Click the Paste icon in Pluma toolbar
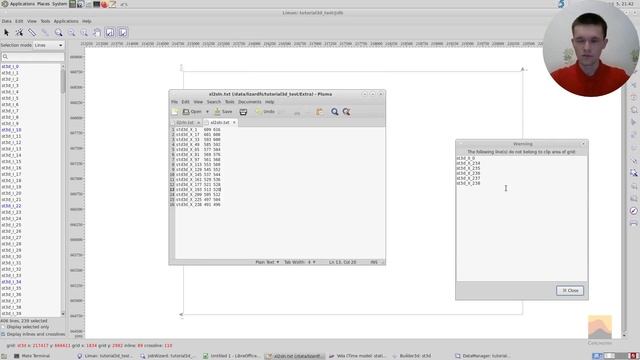 pos(319,112)
